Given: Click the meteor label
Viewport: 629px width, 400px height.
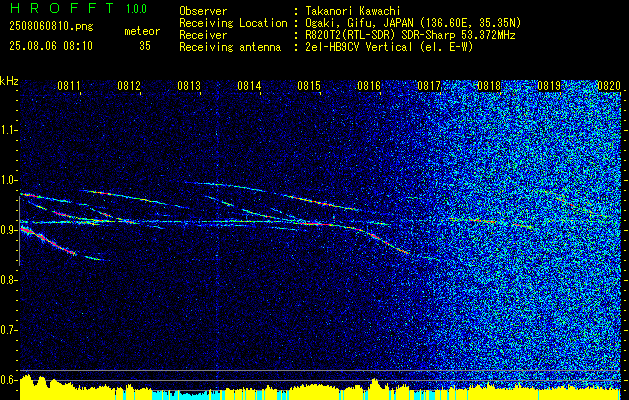Looking at the screenshot, I should tap(142, 31).
